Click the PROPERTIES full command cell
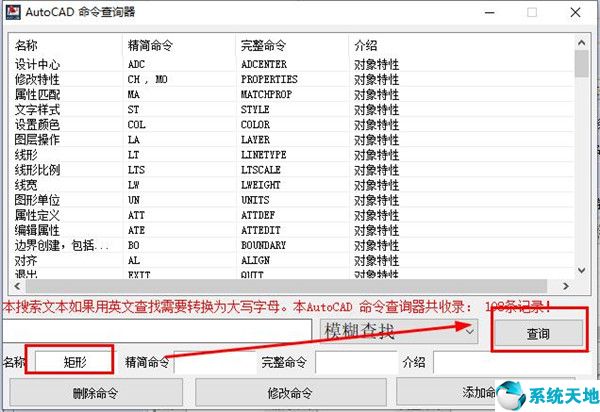600x412 pixels. (x=269, y=79)
